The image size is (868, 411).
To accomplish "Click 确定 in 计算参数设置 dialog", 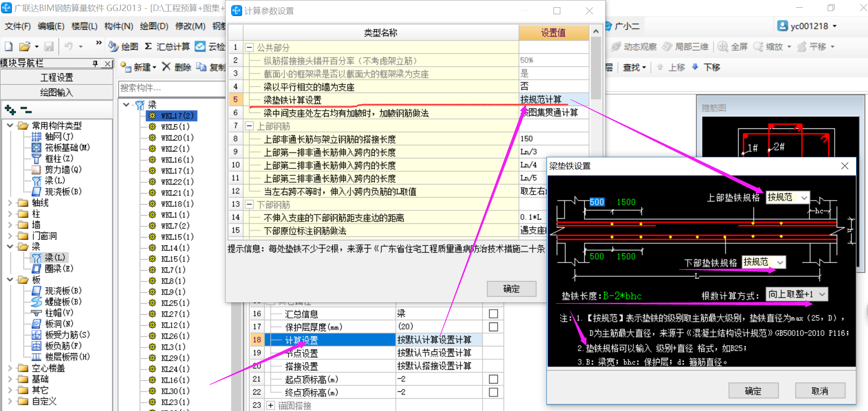I will (x=511, y=289).
